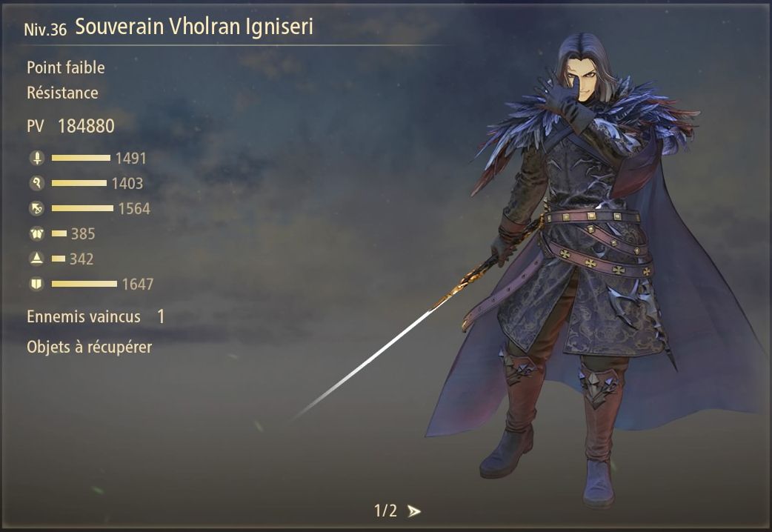
Task: Go to next page using arrow icon
Action: click(x=414, y=511)
